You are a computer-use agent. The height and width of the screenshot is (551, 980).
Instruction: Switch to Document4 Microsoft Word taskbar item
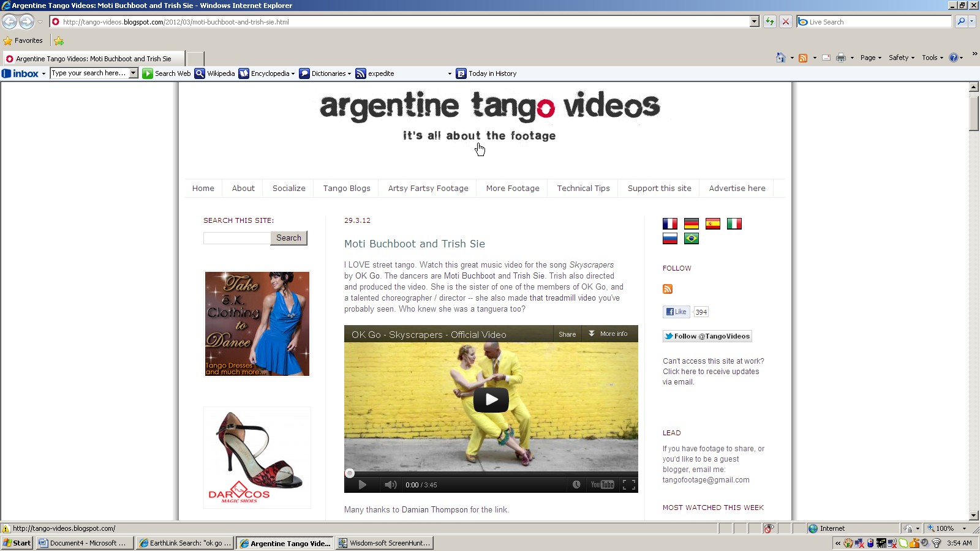click(85, 543)
